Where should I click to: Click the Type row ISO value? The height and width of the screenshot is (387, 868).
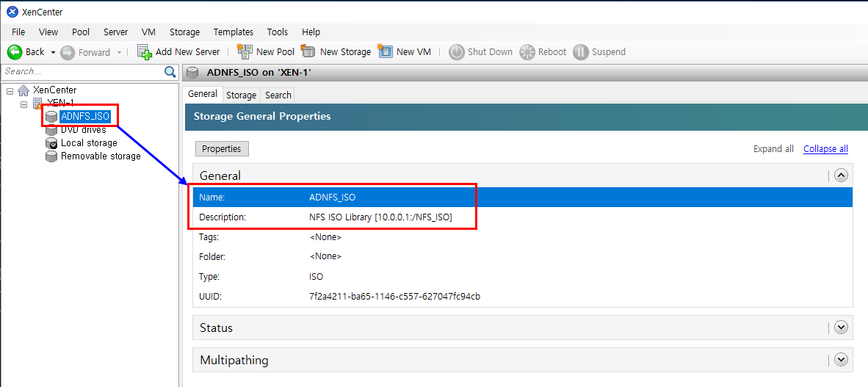click(316, 277)
